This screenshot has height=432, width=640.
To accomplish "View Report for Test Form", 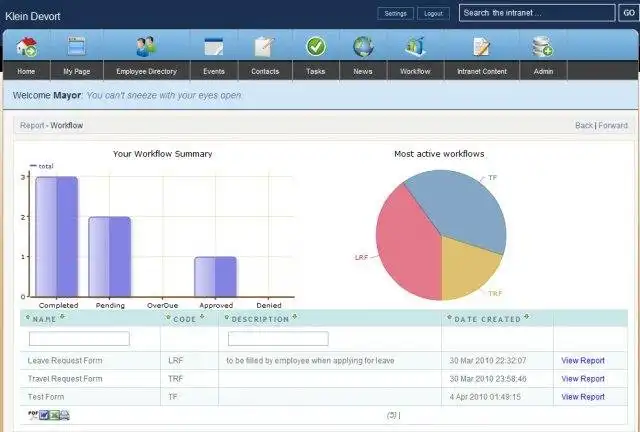I will pyautogui.click(x=583, y=396).
